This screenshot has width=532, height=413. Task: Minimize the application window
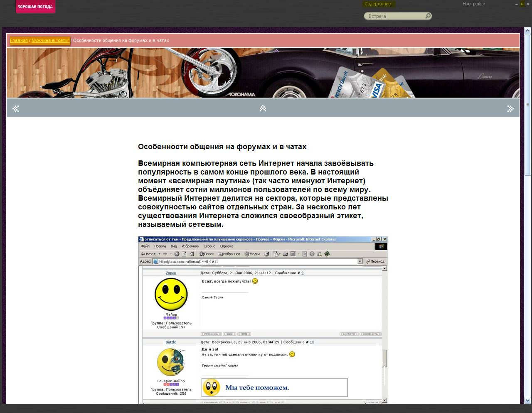(x=517, y=4)
